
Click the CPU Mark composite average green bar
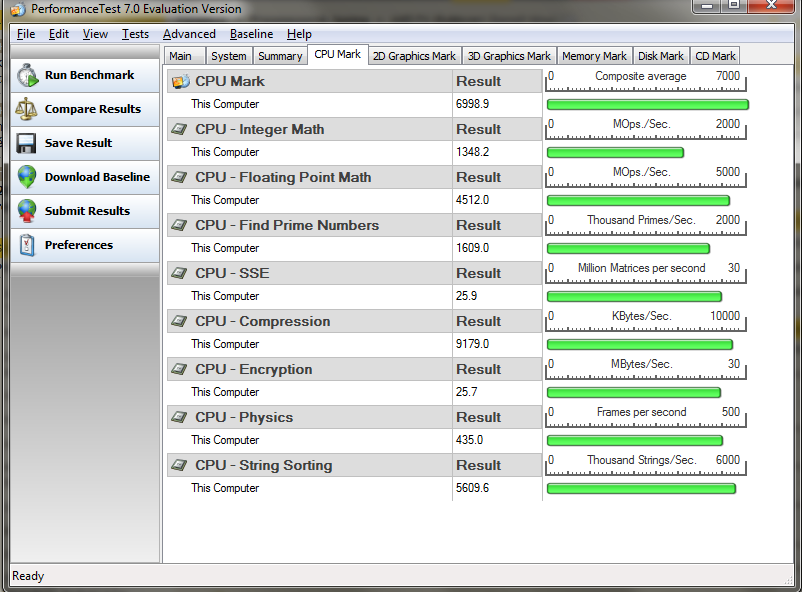tap(648, 105)
